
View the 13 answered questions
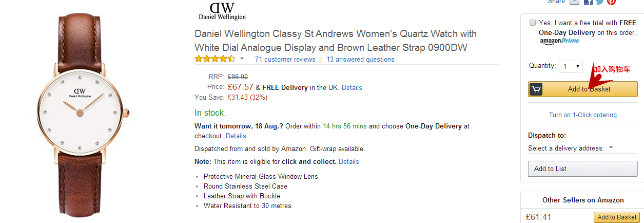click(x=360, y=60)
